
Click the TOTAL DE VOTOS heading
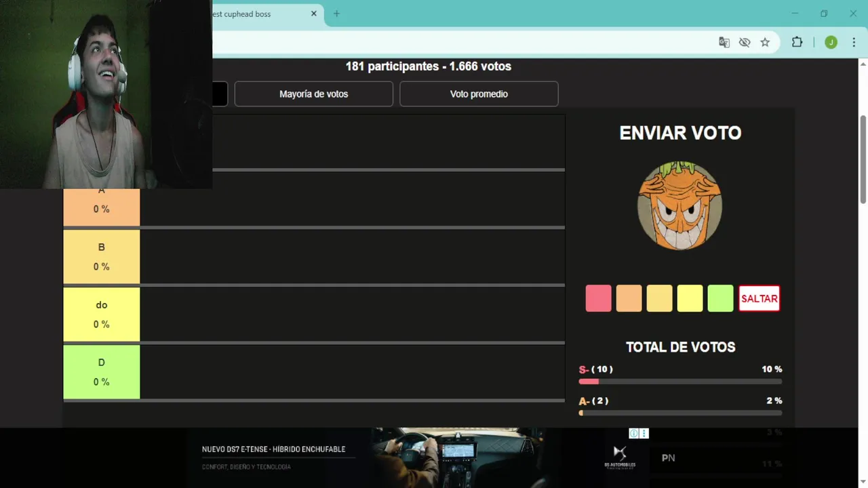(x=680, y=347)
